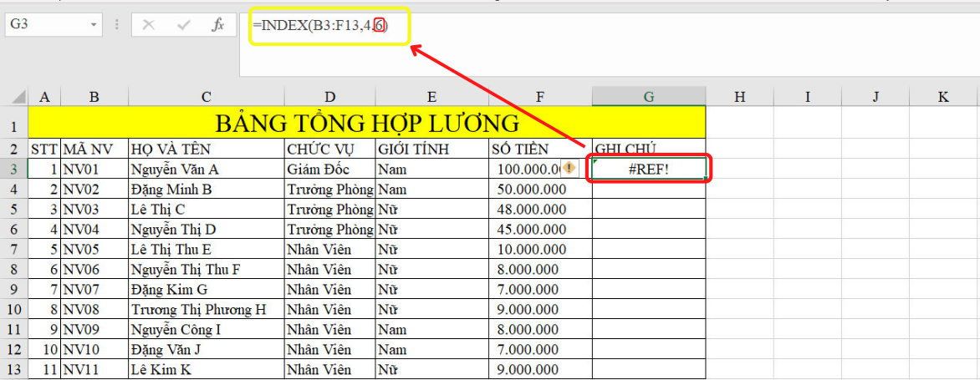Viewport: 980px width, 380px height.
Task: Select the cell showing #REF!
Action: [x=650, y=169]
